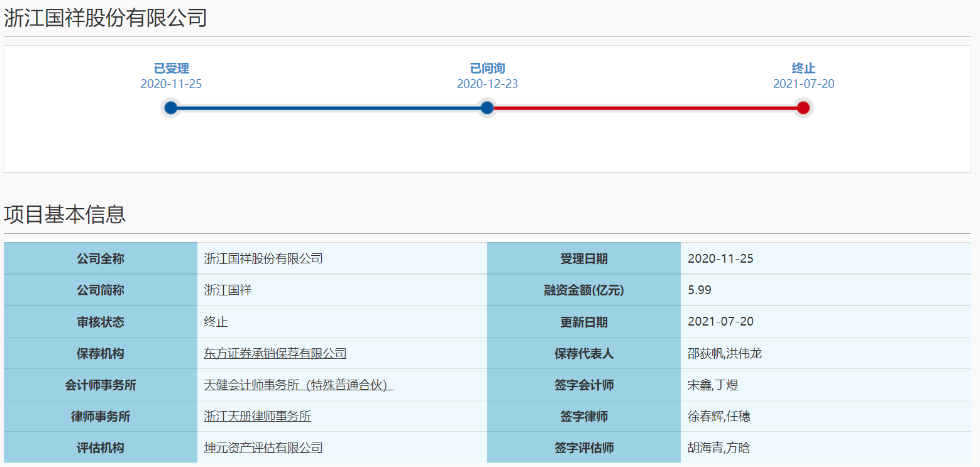This screenshot has width=980, height=467.
Task: Click the 律师事务所 header cell
Action: (101, 416)
